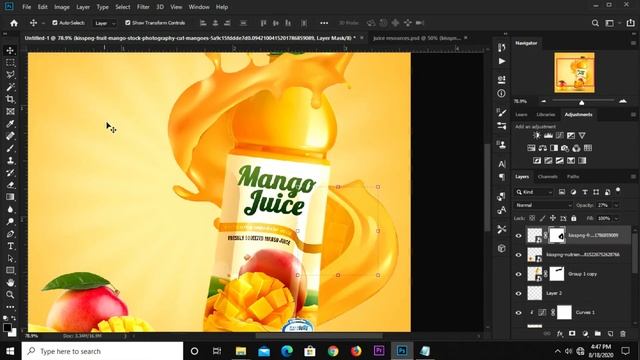Screen dimensions: 640x360
Task: Click the Navigator preview thumbnail
Action: 574,73
